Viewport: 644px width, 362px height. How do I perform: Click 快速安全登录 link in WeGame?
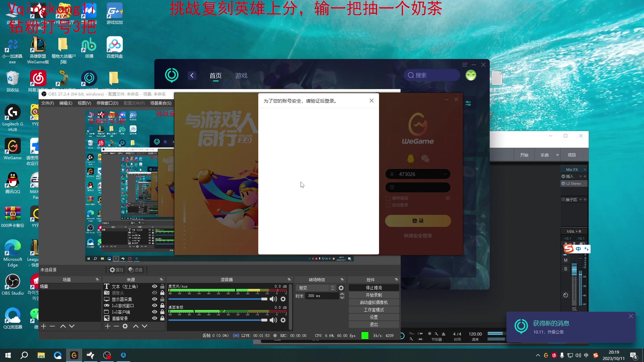click(418, 236)
